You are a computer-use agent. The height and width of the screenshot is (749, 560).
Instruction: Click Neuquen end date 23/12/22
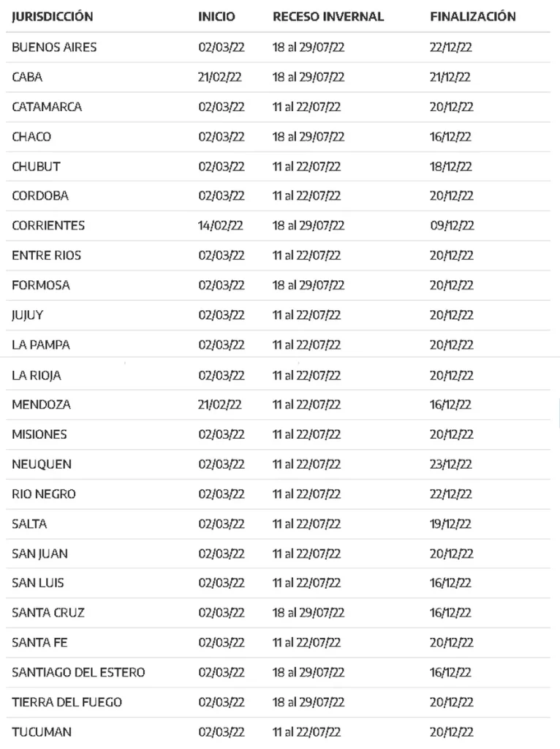(451, 464)
